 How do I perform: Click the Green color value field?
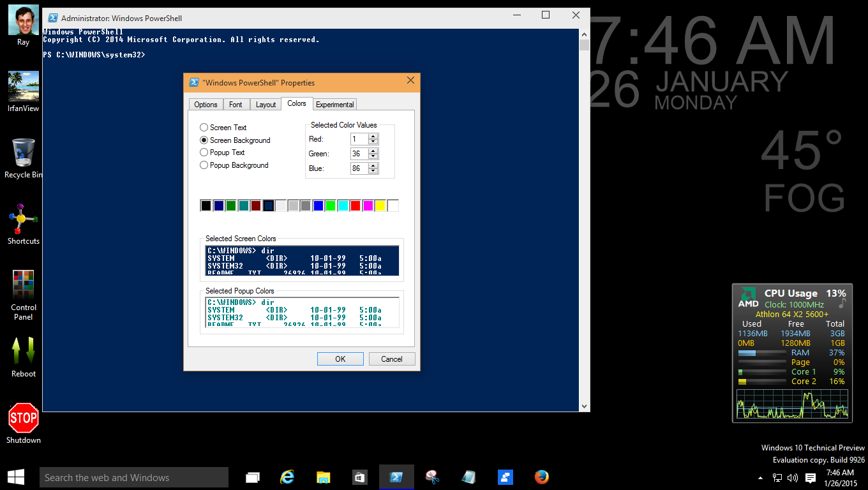click(359, 154)
